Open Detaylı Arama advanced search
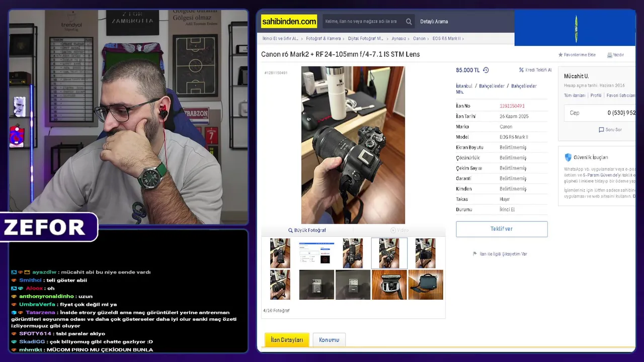Image resolution: width=644 pixels, height=362 pixels. (434, 22)
